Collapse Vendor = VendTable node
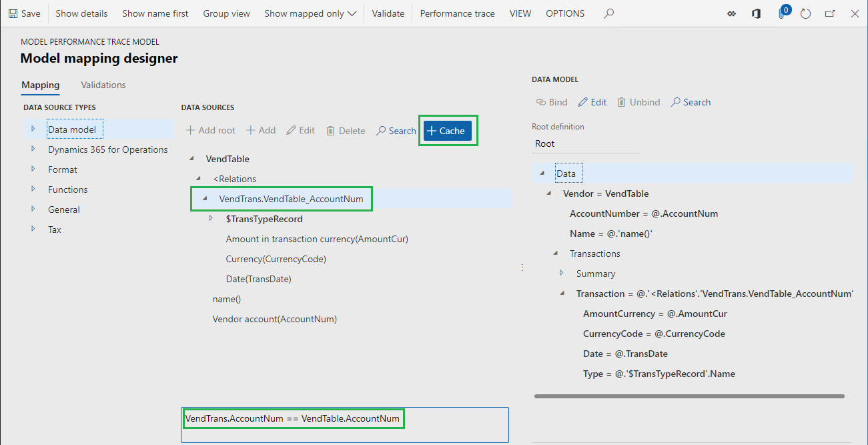The width and height of the screenshot is (868, 445). tap(548, 193)
